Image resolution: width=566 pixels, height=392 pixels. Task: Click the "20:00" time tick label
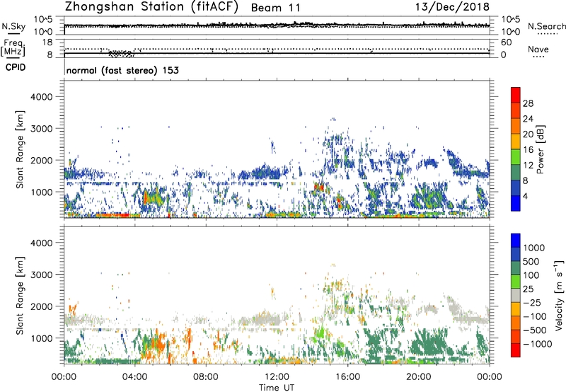[418, 377]
